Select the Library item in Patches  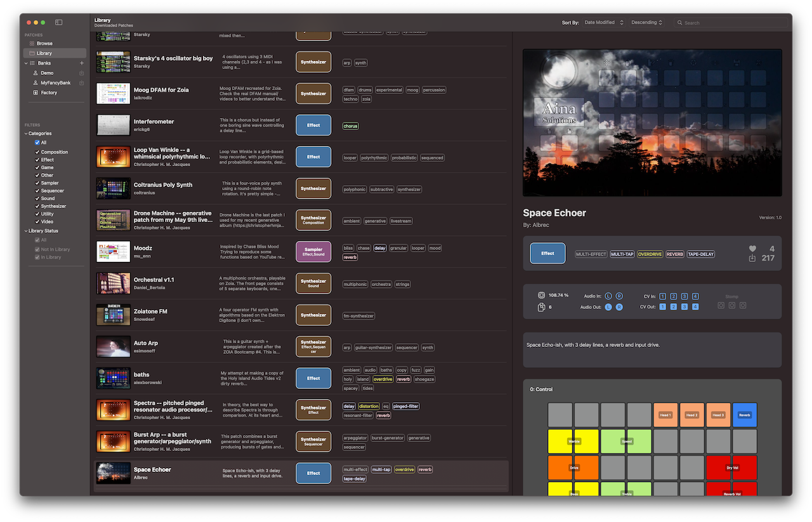[44, 53]
